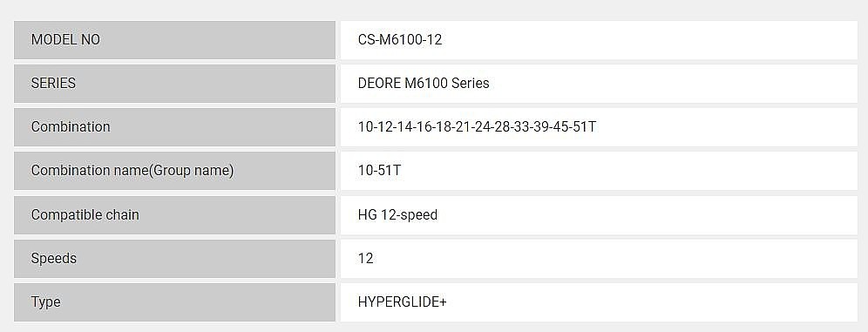Click the white Speeds value row
This screenshot has height=332, width=868.
tap(599, 259)
